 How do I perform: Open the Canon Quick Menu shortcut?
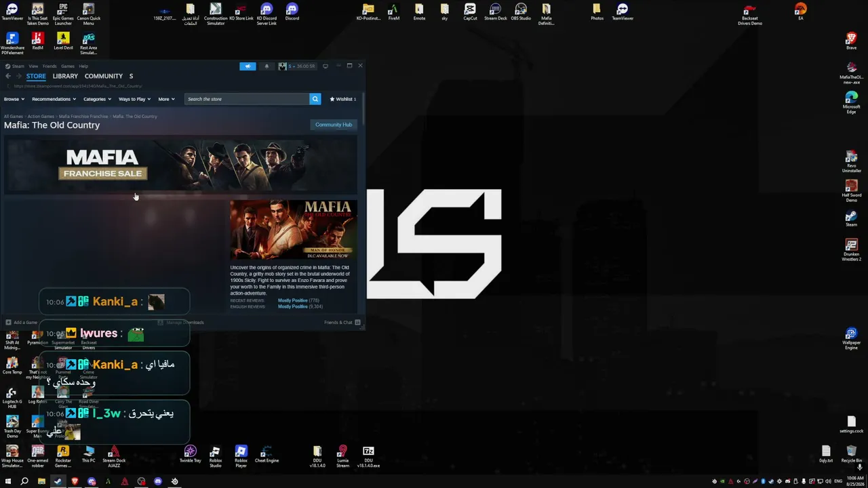pyautogui.click(x=89, y=14)
